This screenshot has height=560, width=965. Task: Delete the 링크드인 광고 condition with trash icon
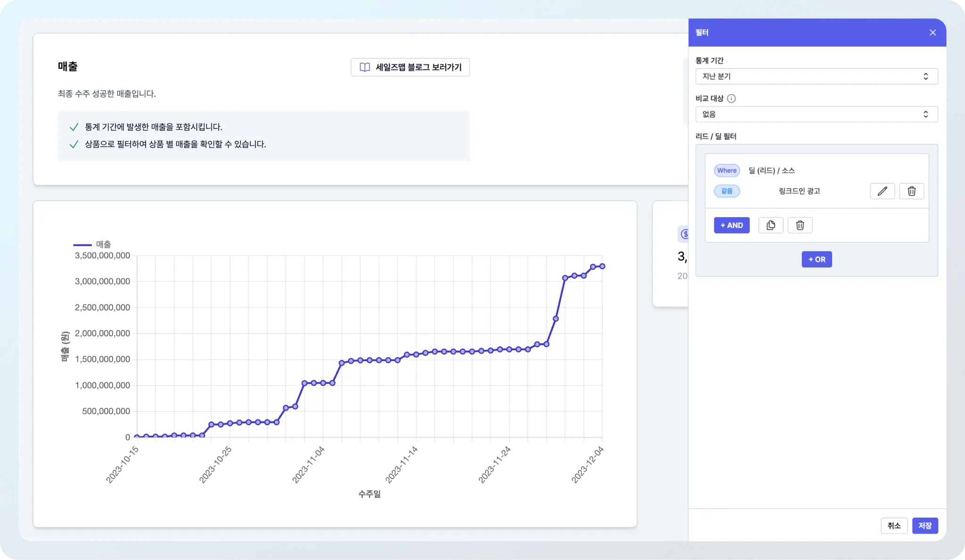[911, 191]
